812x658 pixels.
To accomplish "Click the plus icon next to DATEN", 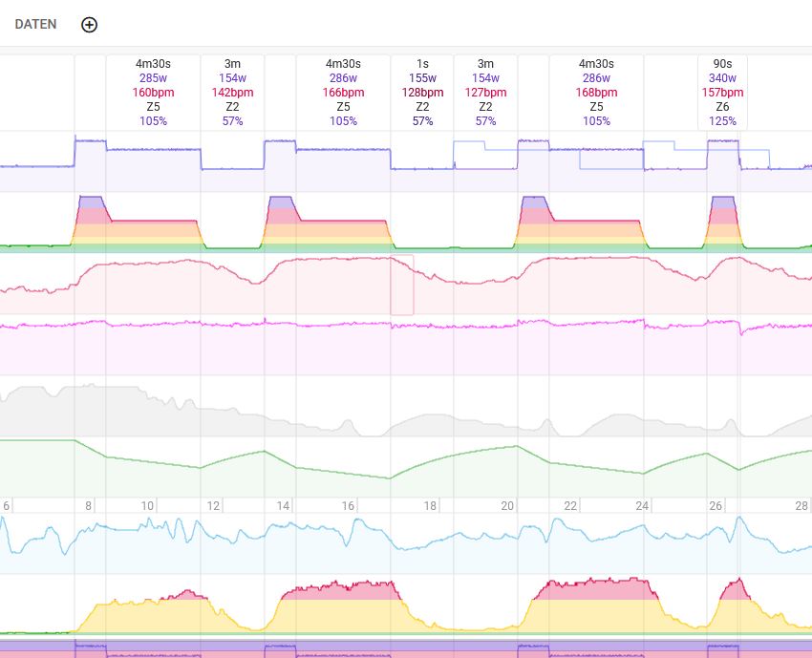I will (x=89, y=25).
